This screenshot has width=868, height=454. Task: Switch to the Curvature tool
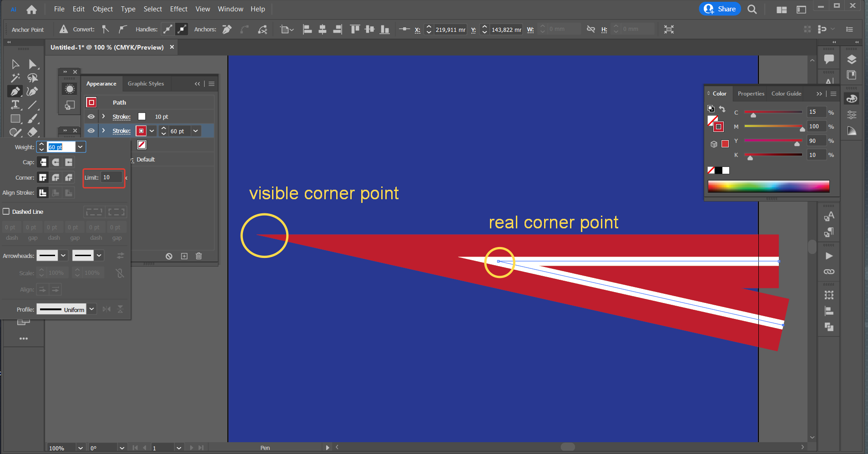(x=32, y=91)
